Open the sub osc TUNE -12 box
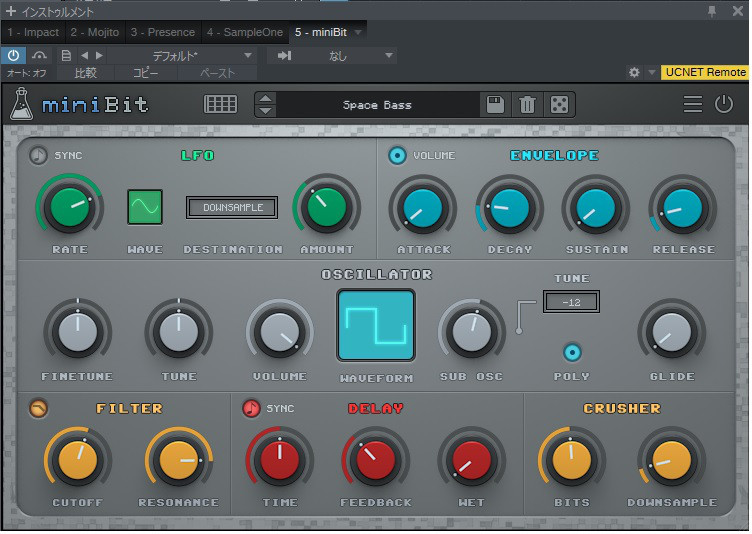This screenshot has height=534, width=752. coord(571,302)
